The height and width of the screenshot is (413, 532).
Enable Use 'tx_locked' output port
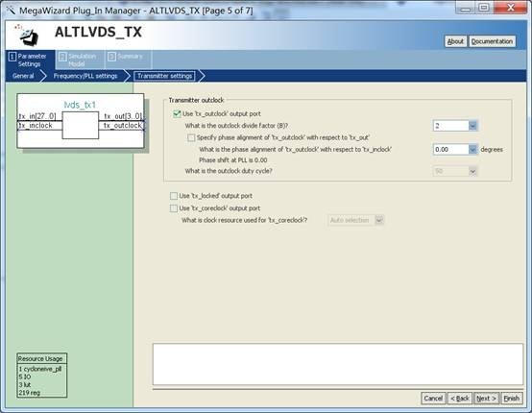coord(174,196)
